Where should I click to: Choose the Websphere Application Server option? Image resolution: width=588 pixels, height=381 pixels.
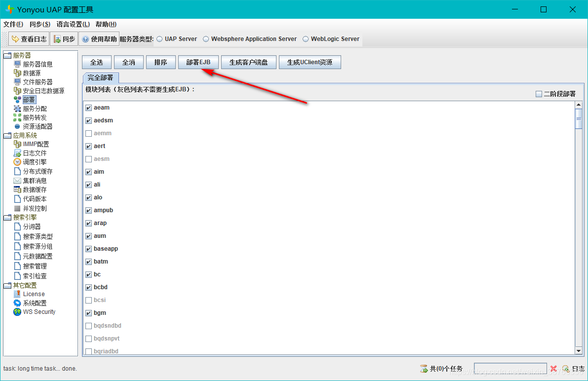pyautogui.click(x=206, y=39)
